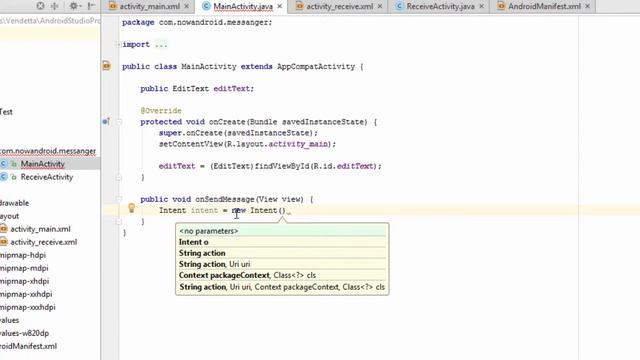
Task: Select MainActivity in the project tree
Action: (42, 164)
